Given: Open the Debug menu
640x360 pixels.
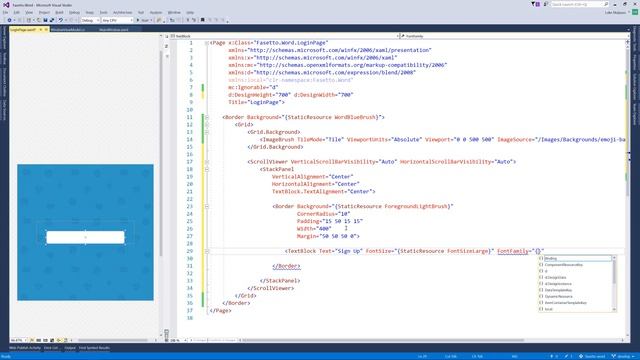Looking at the screenshot, I should (74, 13).
